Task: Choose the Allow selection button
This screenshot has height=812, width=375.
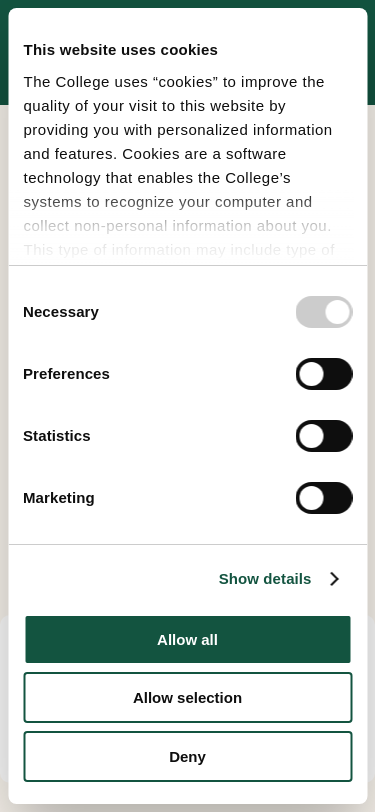Action: click(x=188, y=698)
